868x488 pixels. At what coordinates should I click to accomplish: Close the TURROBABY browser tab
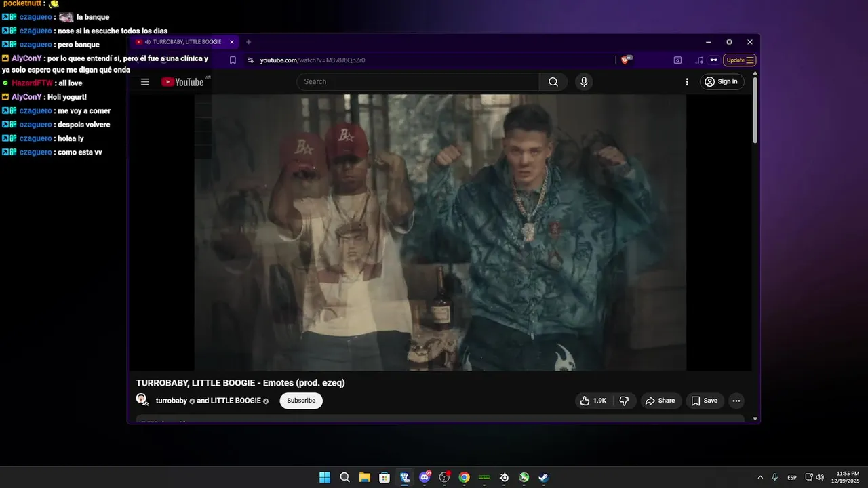pos(232,42)
